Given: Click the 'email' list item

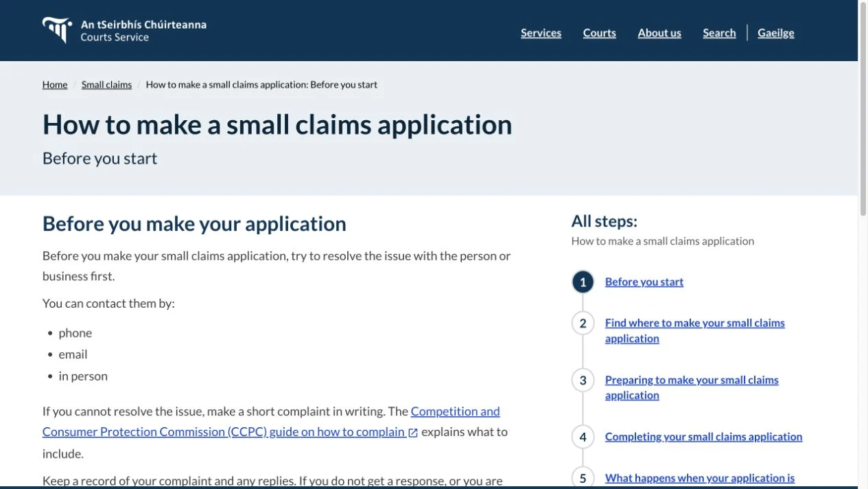Looking at the screenshot, I should 73,354.
